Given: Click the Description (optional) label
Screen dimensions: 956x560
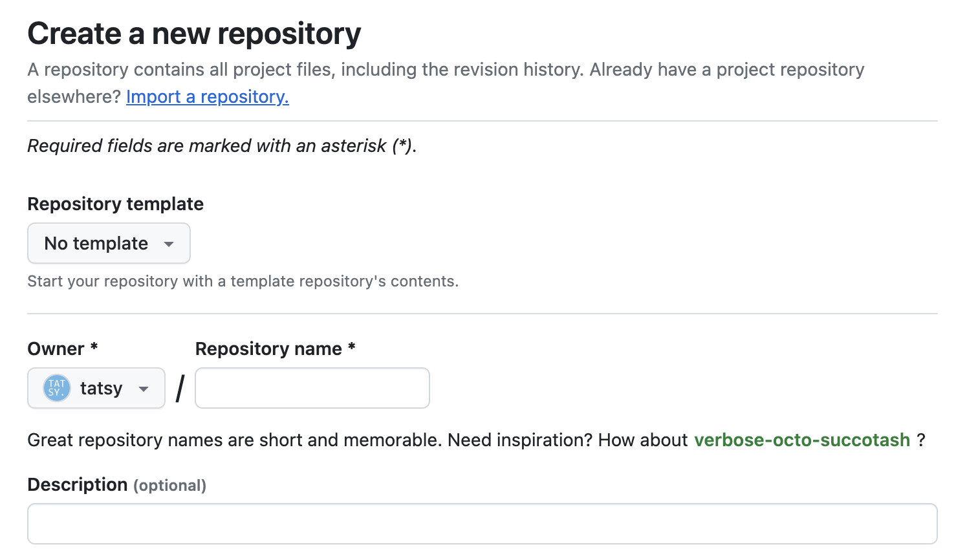Looking at the screenshot, I should click(117, 484).
